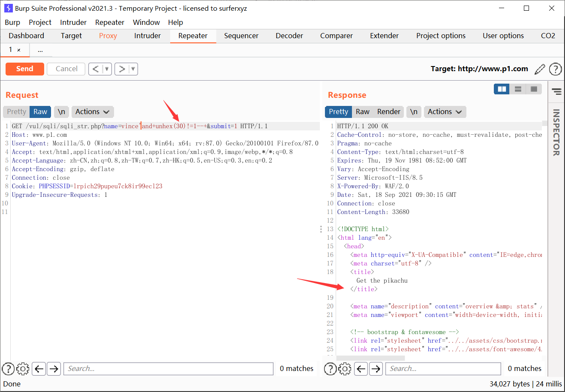
Task: Open Repeater help question mark icon
Action: click(556, 69)
